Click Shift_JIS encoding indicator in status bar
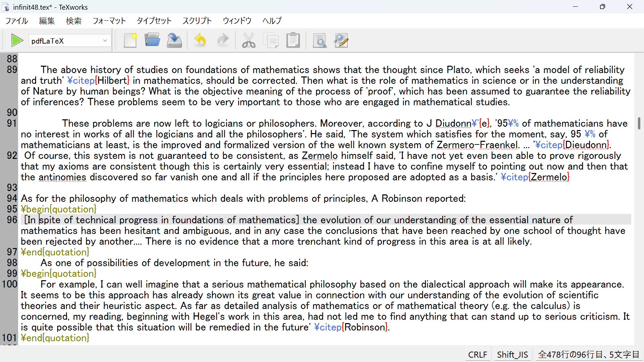 coord(512,355)
